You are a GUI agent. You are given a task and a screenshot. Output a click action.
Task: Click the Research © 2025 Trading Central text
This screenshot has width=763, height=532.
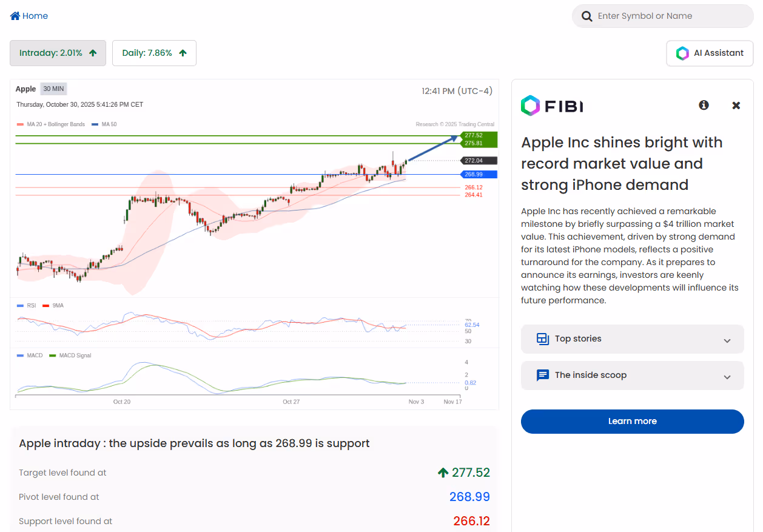[x=455, y=124]
